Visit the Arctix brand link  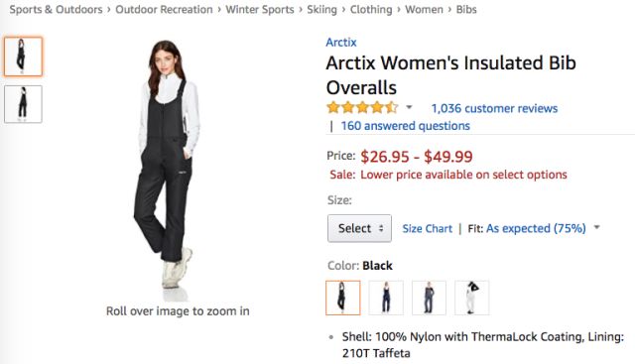point(341,42)
